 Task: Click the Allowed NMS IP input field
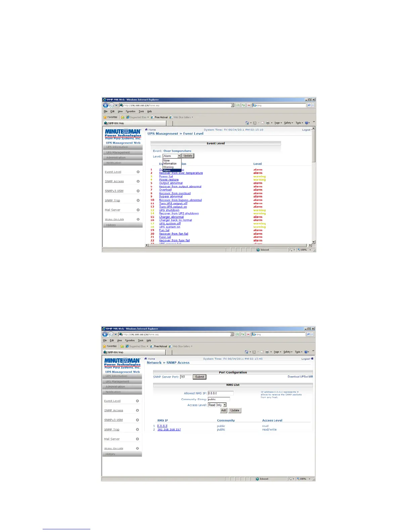pos(221,393)
